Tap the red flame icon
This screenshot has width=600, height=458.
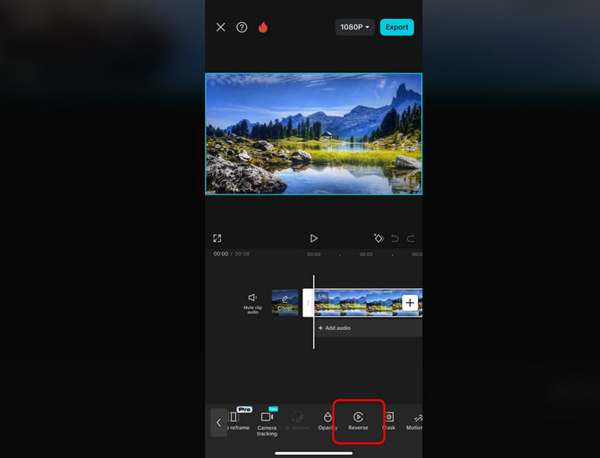(x=263, y=27)
